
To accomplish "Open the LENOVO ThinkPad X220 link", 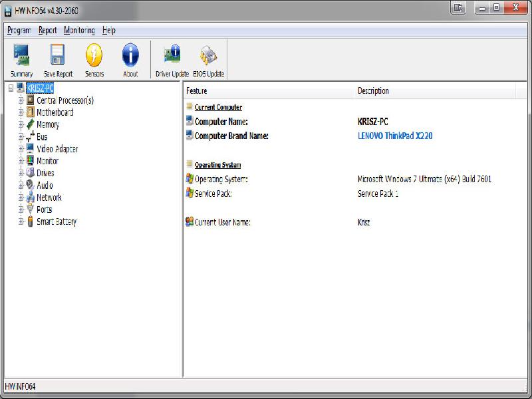I will pos(395,136).
